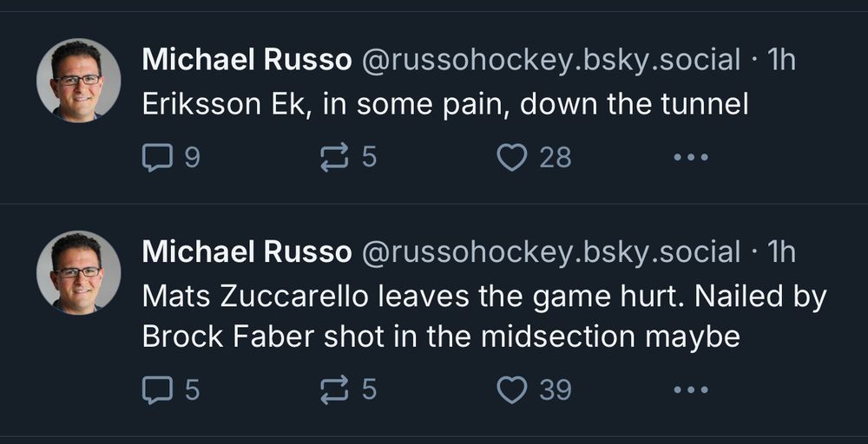Like the Mats Zuccarello injury post

512,389
